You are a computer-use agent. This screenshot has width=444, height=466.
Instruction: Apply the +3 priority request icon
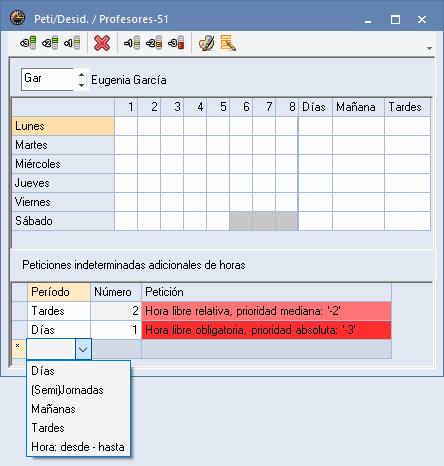tap(28, 43)
